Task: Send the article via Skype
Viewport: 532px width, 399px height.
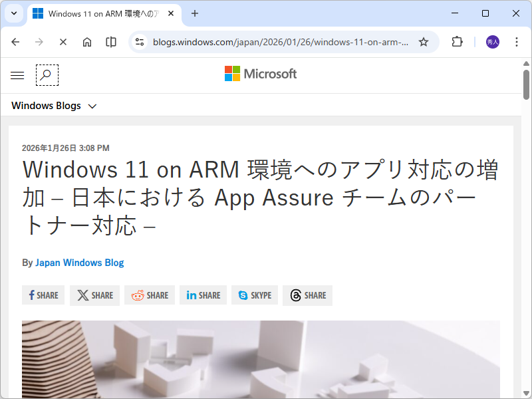Action: [x=254, y=295]
